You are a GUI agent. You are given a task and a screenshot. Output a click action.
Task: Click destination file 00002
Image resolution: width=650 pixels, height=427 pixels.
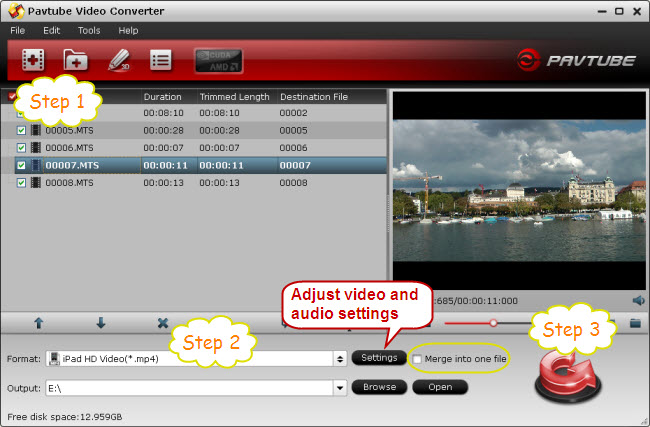293,113
